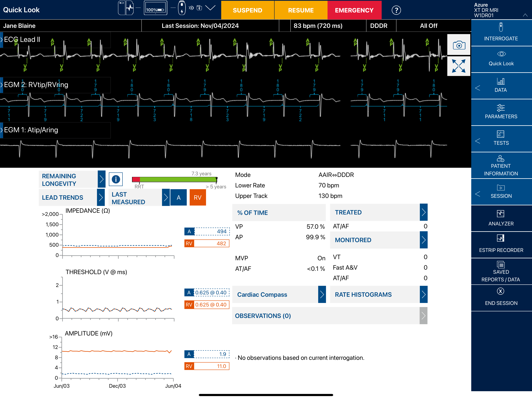
Task: Toggle the RV lead trend button
Action: click(x=197, y=198)
